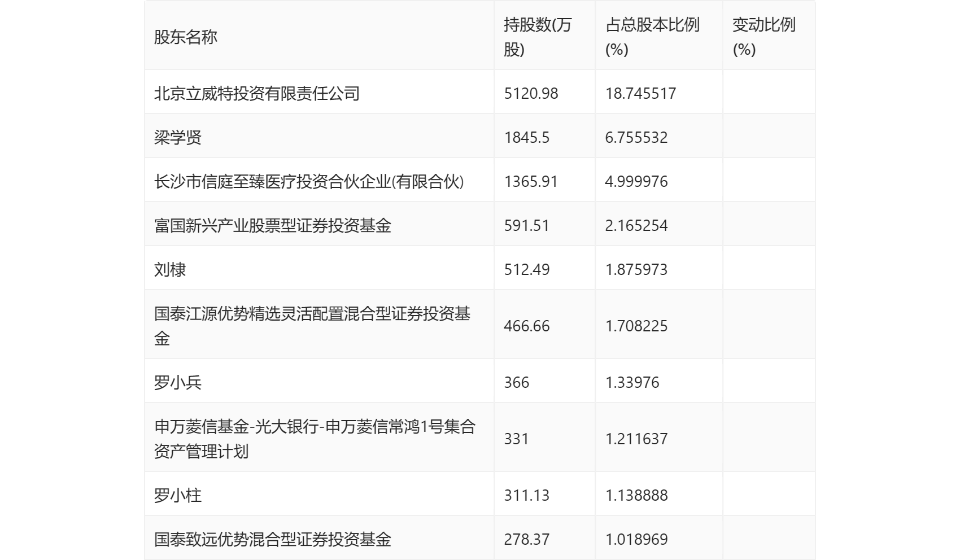This screenshot has width=960, height=560.
Task: Select shareholder 国泰致远优势混合型证券投资基金
Action: pyautogui.click(x=273, y=539)
